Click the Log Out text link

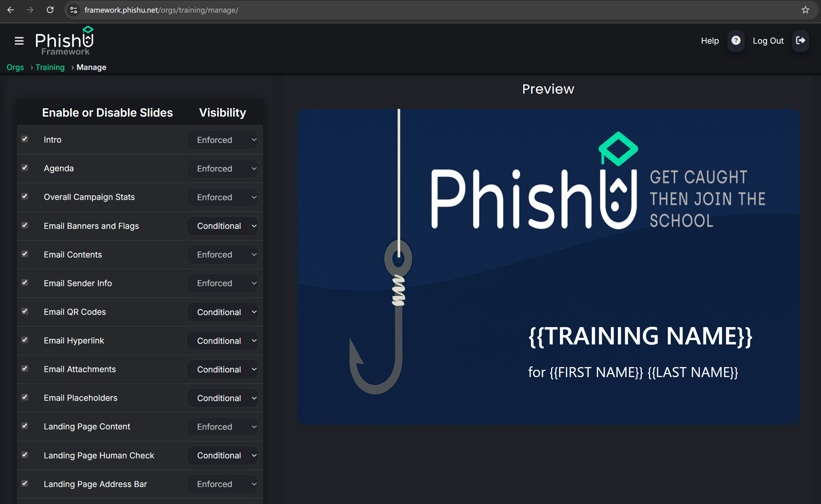coord(768,41)
